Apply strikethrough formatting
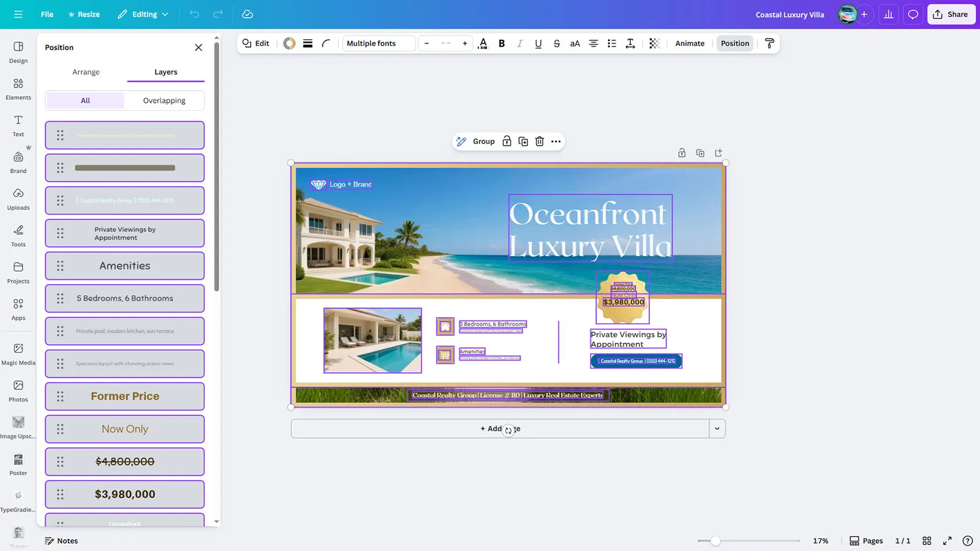 [x=556, y=43]
